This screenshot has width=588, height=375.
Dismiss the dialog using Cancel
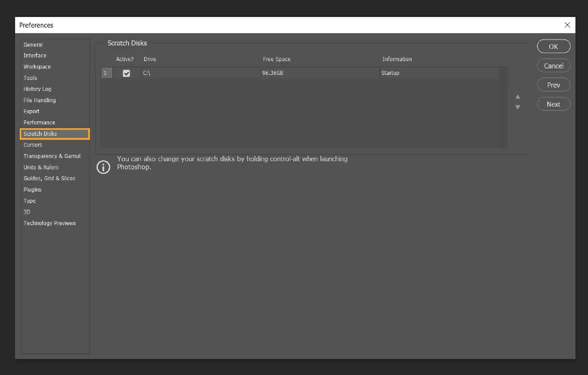tap(553, 65)
